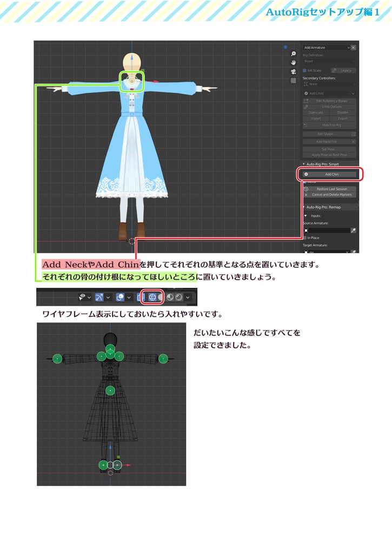Click the Add Hand Fist button
392x554 pixels.
pos(327,142)
